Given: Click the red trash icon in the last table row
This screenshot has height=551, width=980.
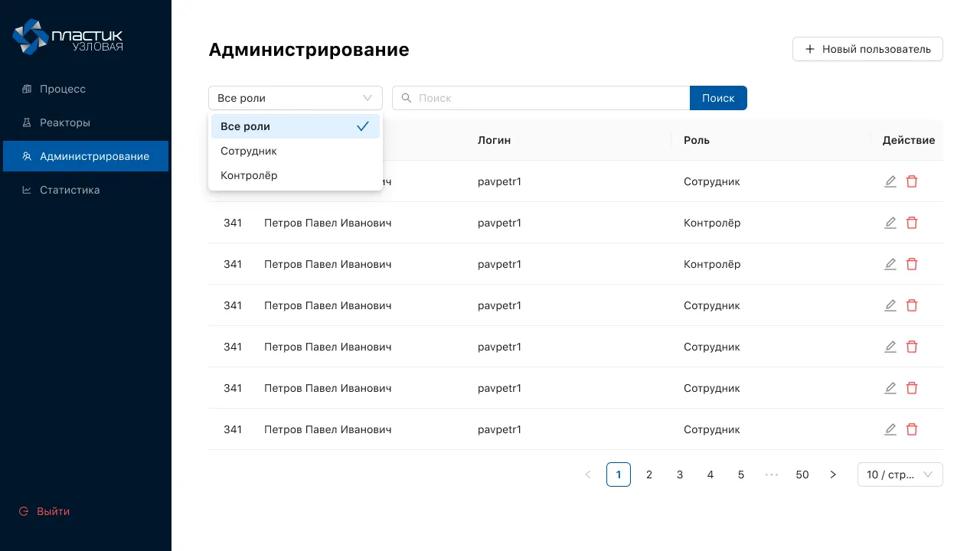Looking at the screenshot, I should tap(912, 429).
